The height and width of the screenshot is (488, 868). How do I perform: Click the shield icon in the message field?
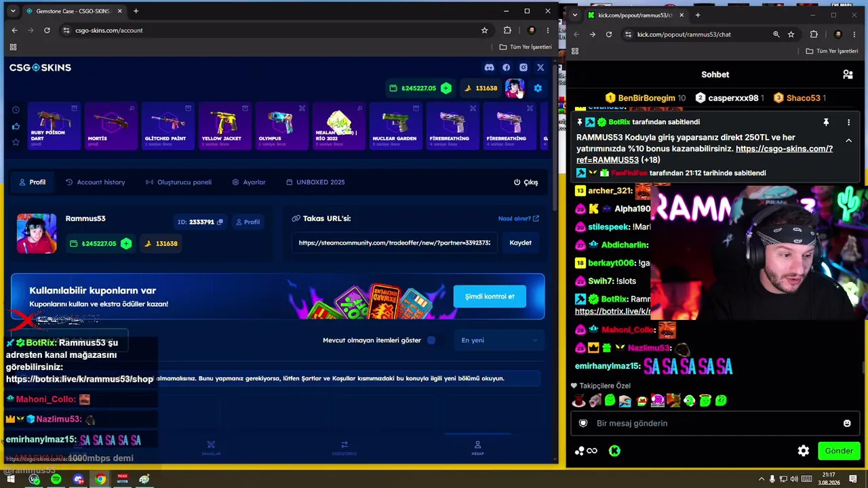click(x=583, y=423)
